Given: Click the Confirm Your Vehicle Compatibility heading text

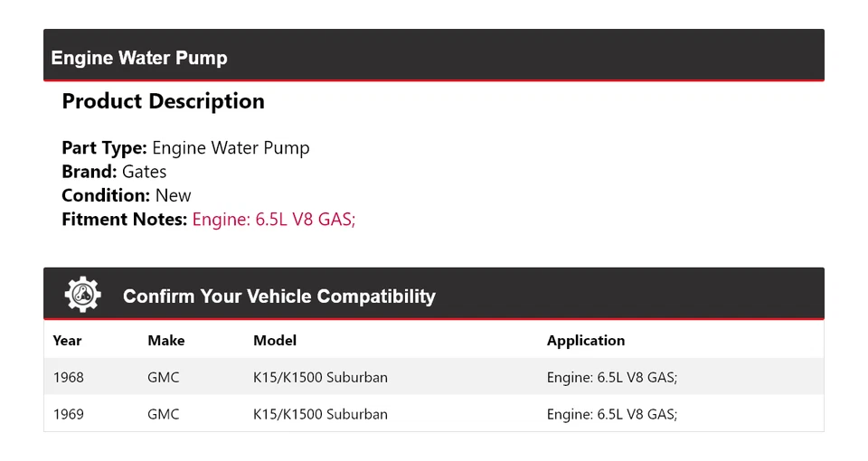Looking at the screenshot, I should [278, 296].
